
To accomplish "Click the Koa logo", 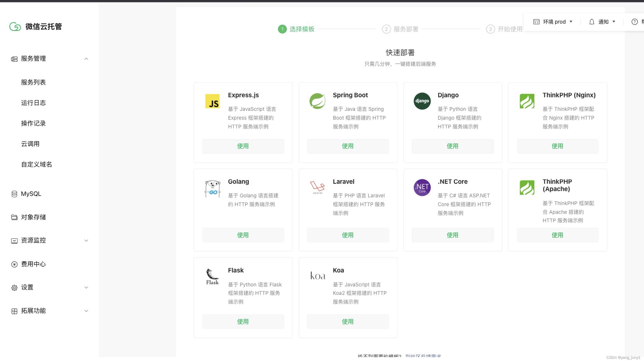I will click(318, 276).
